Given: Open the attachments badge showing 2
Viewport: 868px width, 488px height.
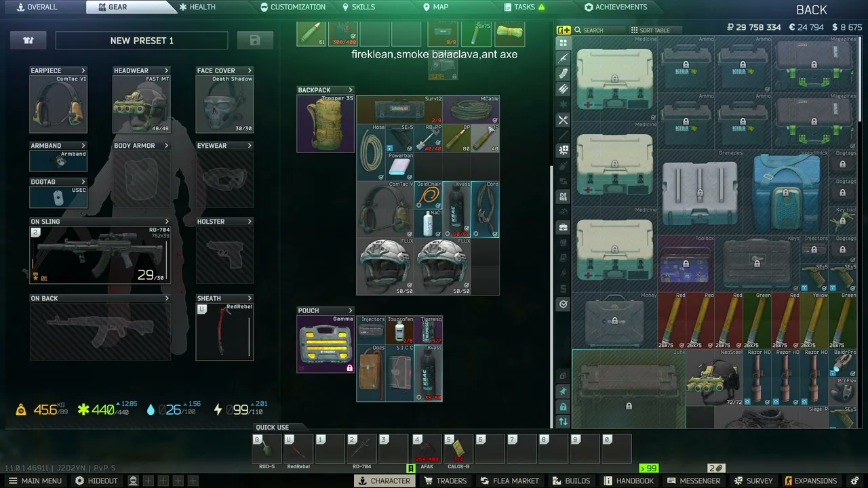Looking at the screenshot, I should pyautogui.click(x=716, y=468).
